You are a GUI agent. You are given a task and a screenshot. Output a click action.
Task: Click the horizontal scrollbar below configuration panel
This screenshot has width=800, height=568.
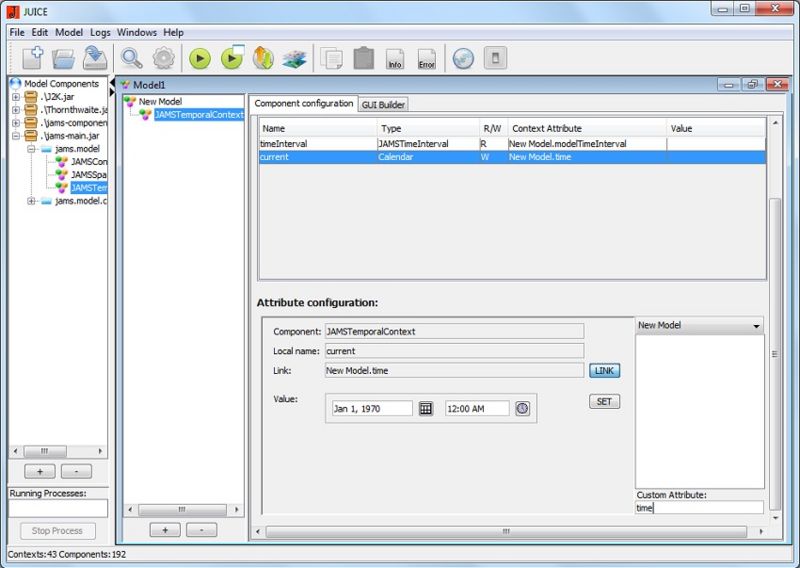tap(507, 531)
